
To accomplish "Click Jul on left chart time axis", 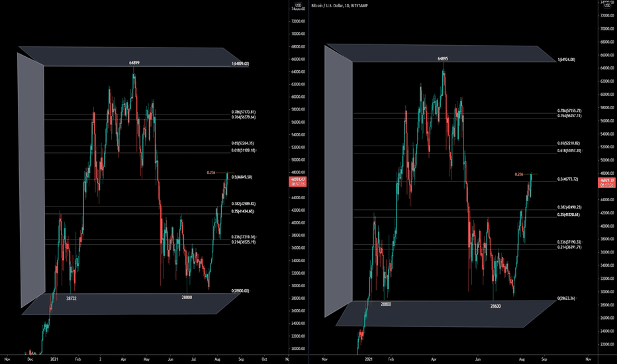I will 193,359.
